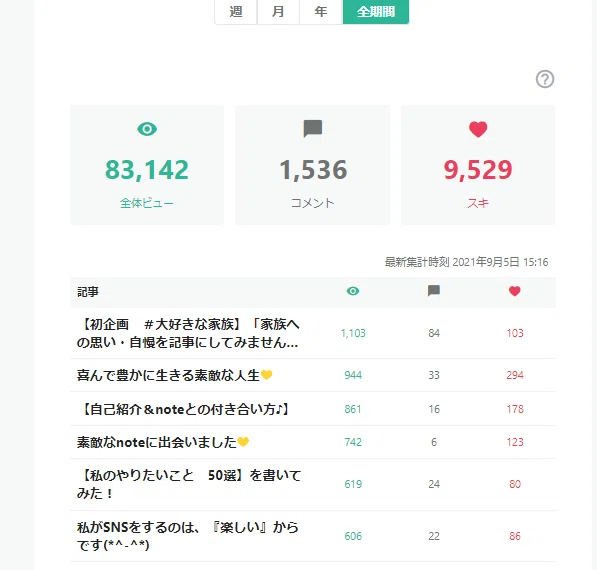Open the article 素敵なnoteに出会いました
The width and height of the screenshot is (597, 570).
tap(163, 442)
